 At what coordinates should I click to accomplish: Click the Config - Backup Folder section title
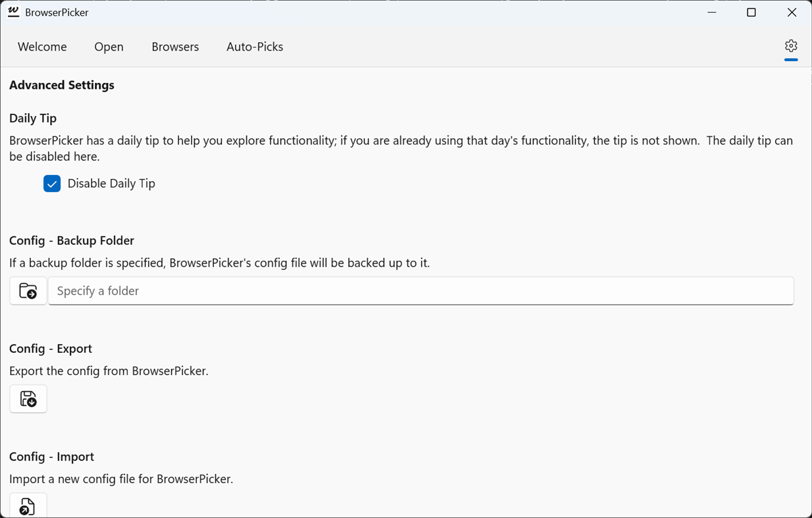pyautogui.click(x=71, y=240)
